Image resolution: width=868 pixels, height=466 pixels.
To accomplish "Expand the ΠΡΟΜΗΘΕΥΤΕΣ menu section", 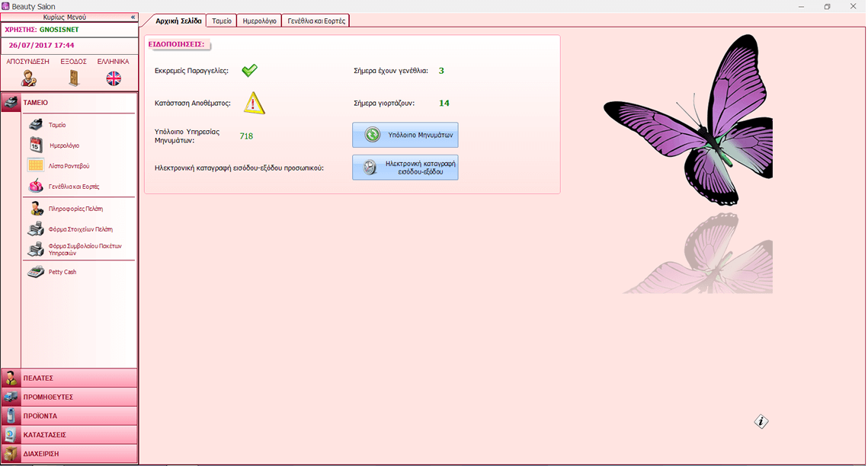I will click(69, 397).
